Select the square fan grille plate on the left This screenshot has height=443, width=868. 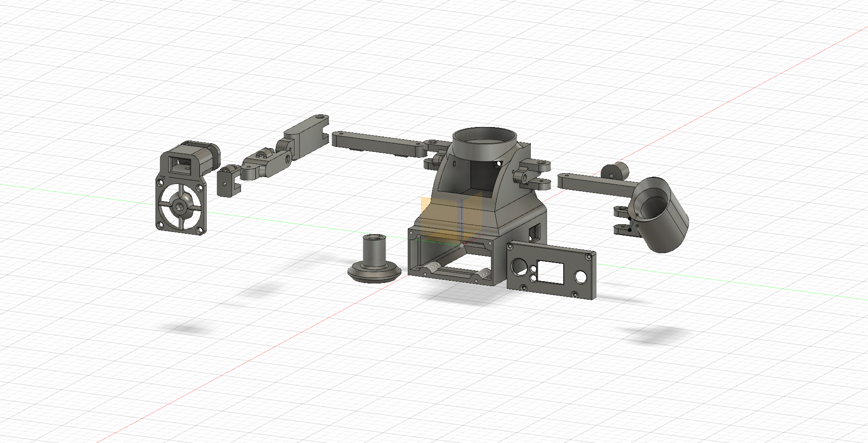[180, 206]
